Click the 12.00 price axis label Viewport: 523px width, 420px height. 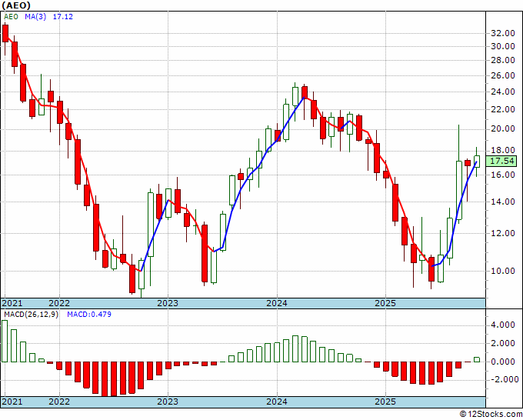tap(503, 233)
